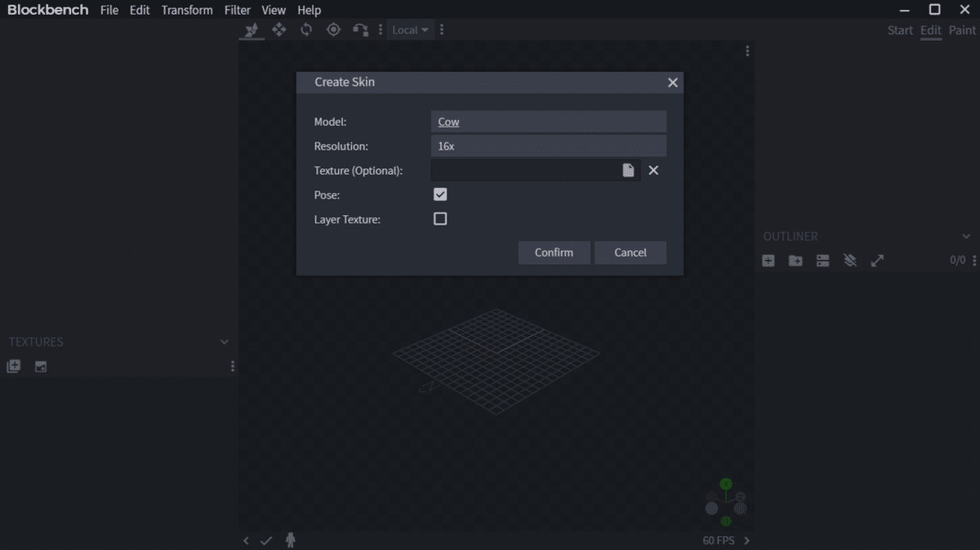Select the Pivot tool in the toolbar
980x550 pixels.
coord(333,29)
